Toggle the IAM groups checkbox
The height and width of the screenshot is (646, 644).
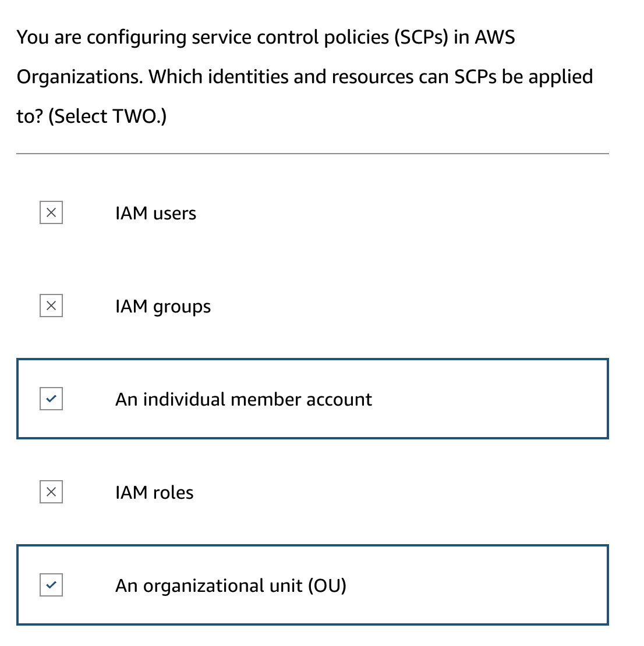[51, 306]
